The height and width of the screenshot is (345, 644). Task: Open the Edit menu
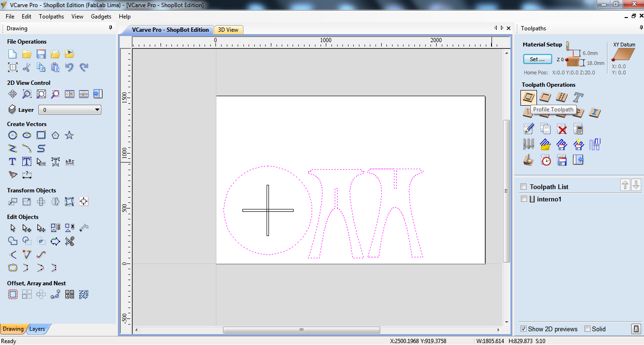(27, 17)
